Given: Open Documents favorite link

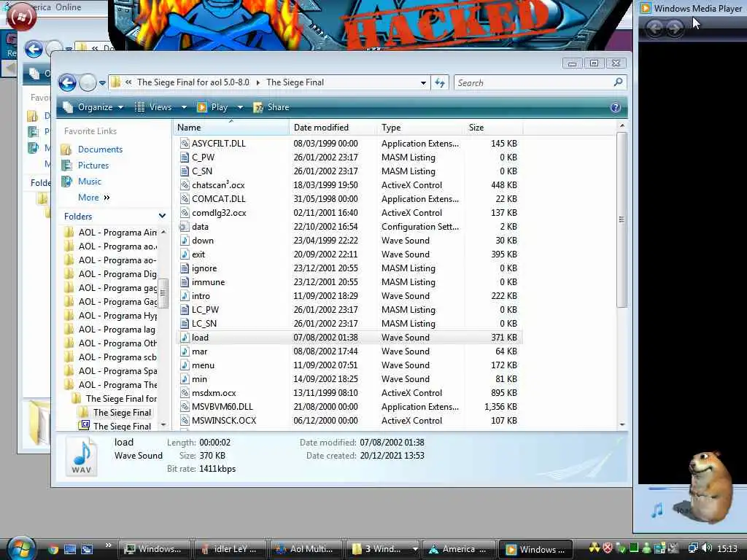Looking at the screenshot, I should tap(100, 149).
